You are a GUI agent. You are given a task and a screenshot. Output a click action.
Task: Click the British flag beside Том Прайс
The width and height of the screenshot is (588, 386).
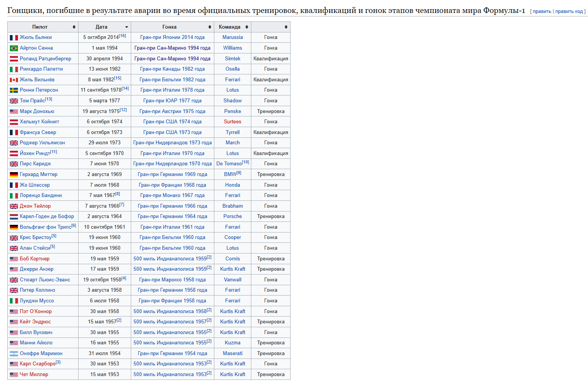tap(14, 101)
